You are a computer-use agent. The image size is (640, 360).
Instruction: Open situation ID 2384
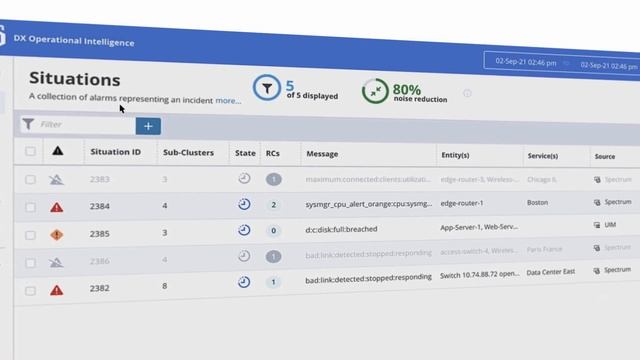[x=100, y=206]
